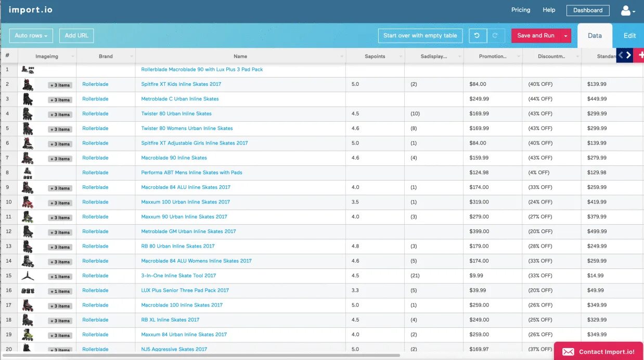Click green skate thumbnail in row 19
This screenshot has width=644, height=360.
(28, 335)
